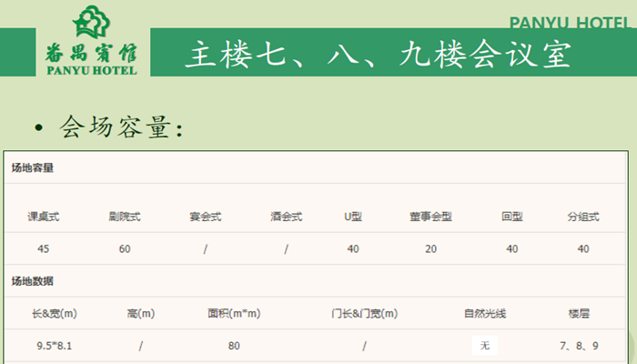Screen dimensions: 637x364
Task: Click the 场地数据 section header
Action: 33,280
